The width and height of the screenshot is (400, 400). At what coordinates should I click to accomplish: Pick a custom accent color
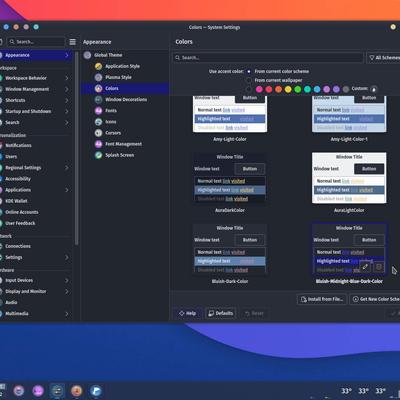(x=374, y=89)
